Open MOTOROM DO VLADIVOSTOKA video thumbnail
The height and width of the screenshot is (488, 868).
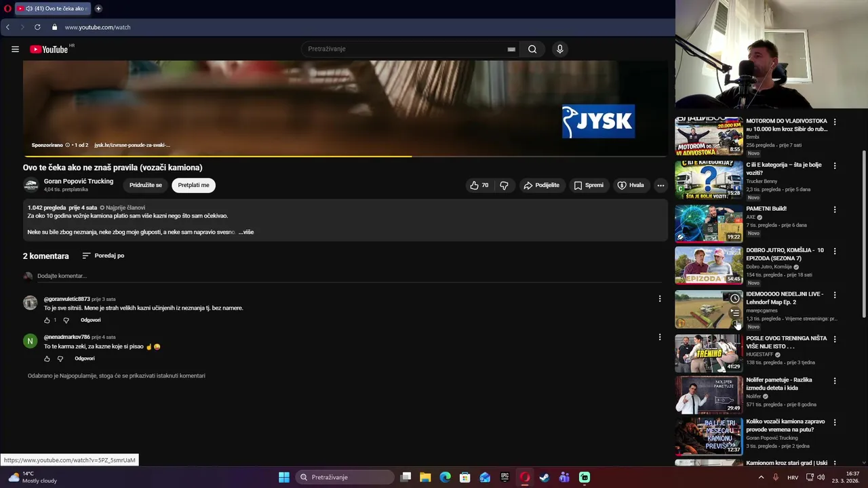709,136
